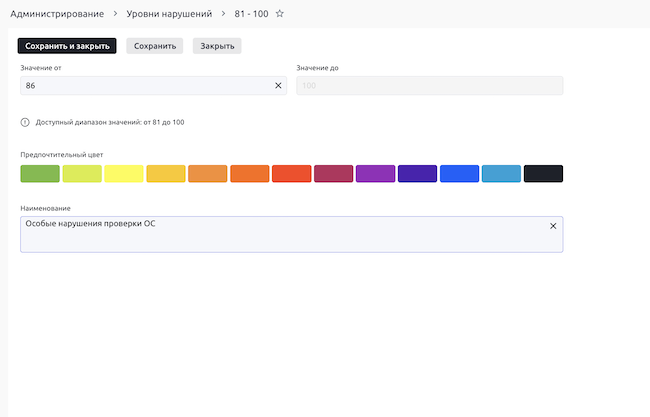The height and width of the screenshot is (417, 650).
Task: Choose the bright yellow swatch
Action: pyautogui.click(x=124, y=174)
